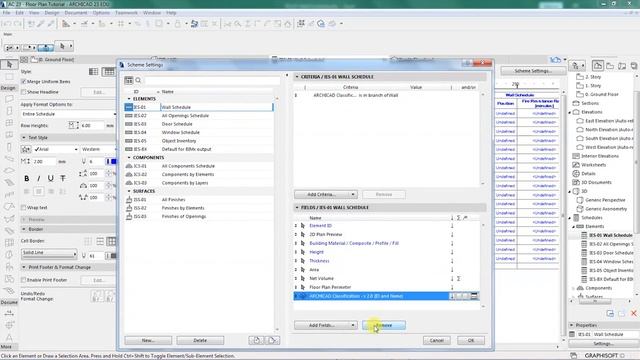This screenshot has width=640, height=360.
Task: Click the import scheme icon left of export
Action: coord(256,340)
